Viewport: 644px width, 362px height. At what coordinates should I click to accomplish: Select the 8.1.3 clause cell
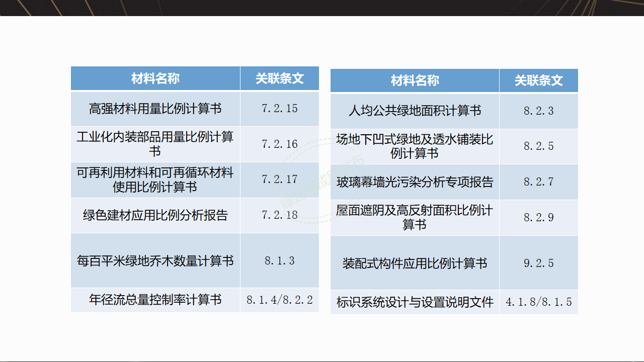tap(280, 260)
